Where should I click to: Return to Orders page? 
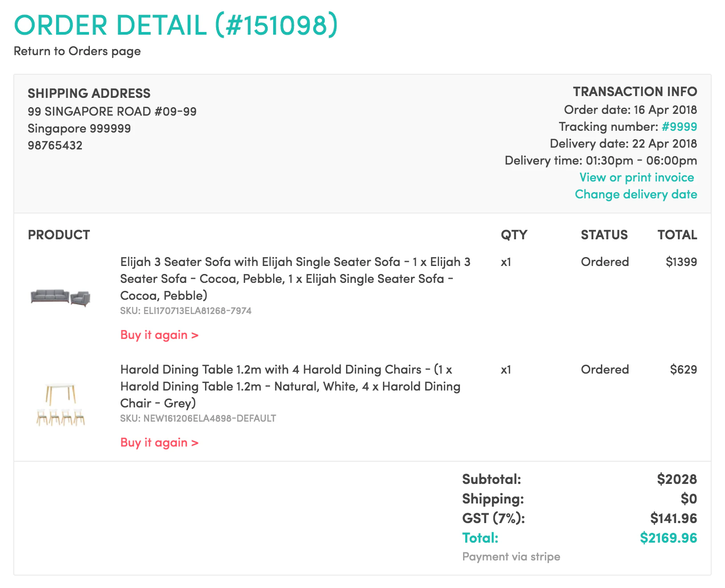77,51
